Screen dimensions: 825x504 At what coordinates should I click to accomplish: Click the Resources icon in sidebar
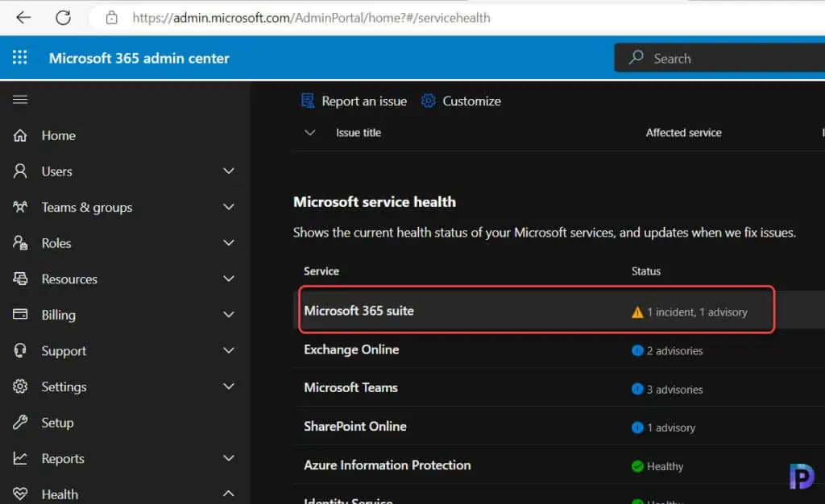click(20, 279)
